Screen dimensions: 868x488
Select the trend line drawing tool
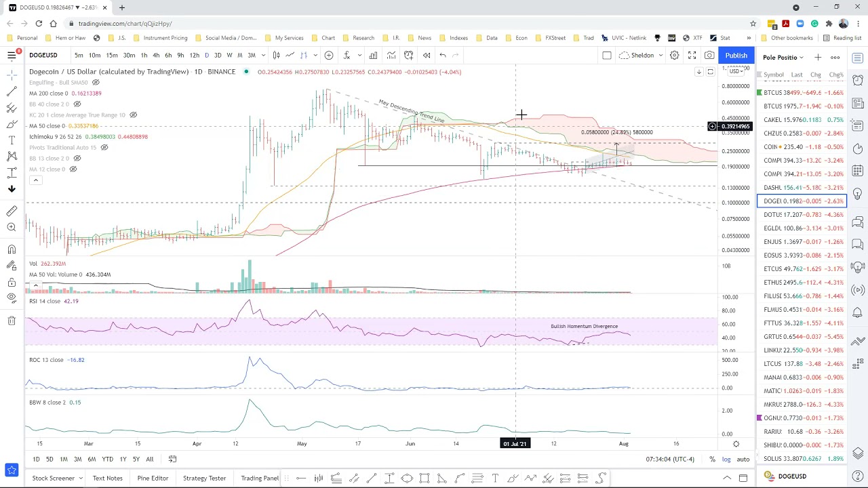tap(12, 91)
